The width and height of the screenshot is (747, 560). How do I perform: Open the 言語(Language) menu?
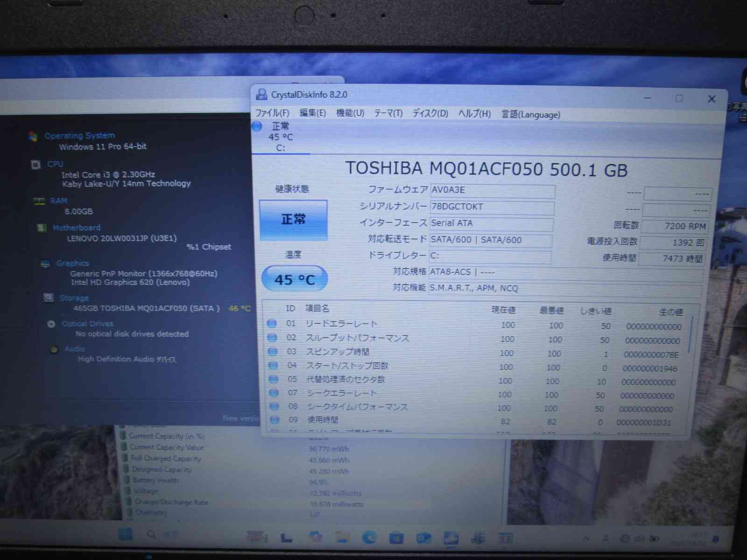[530, 114]
